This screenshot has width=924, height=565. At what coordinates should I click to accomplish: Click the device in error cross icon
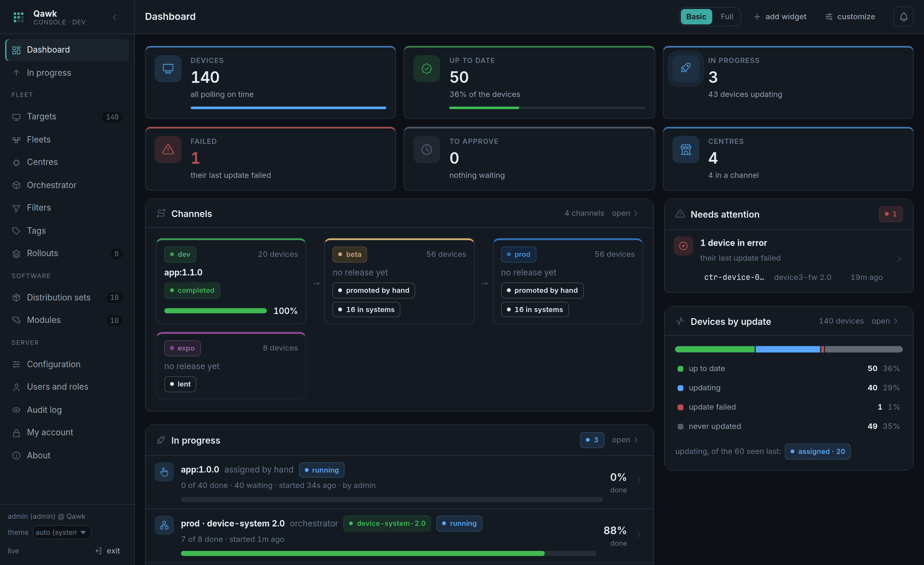pyautogui.click(x=683, y=246)
